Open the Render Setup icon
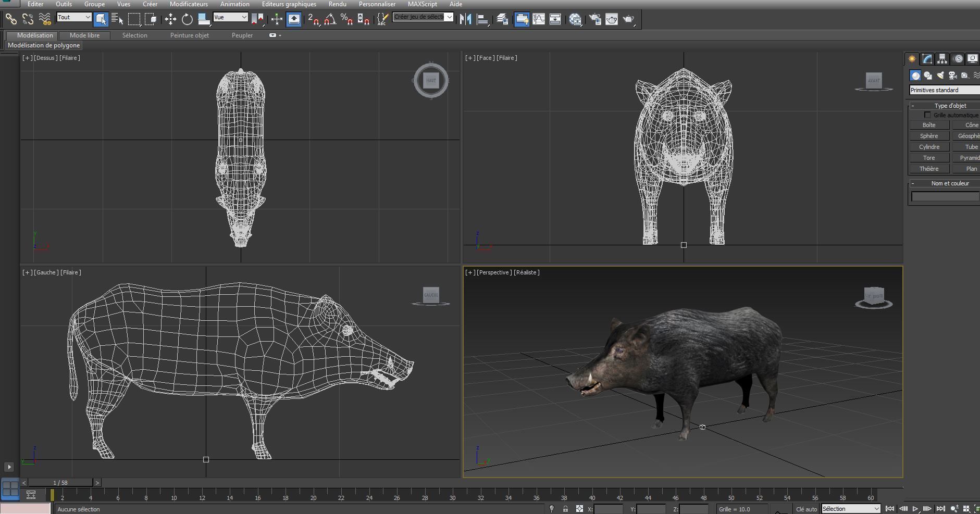Image resolution: width=980 pixels, height=514 pixels. click(x=595, y=19)
